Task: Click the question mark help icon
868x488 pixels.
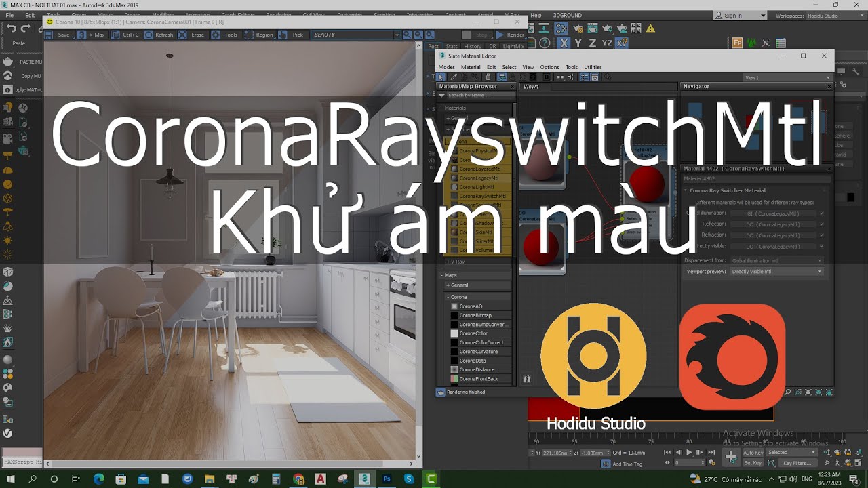Action: 545,43
